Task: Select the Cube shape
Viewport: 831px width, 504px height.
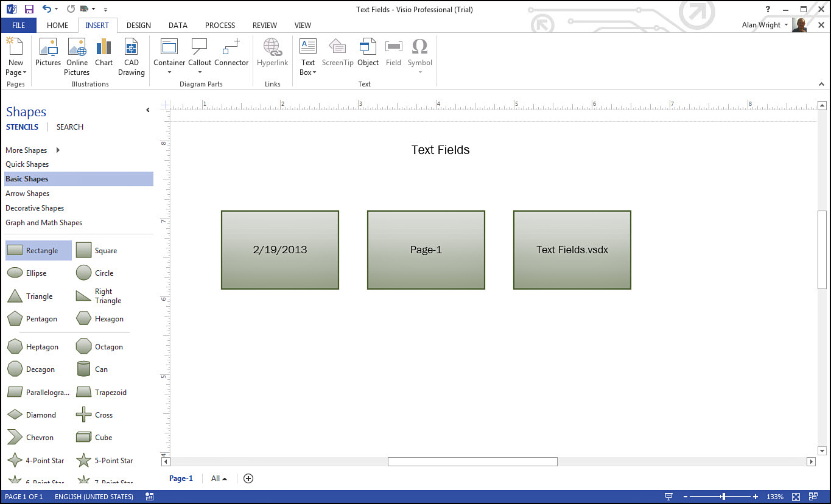Action: 94,437
